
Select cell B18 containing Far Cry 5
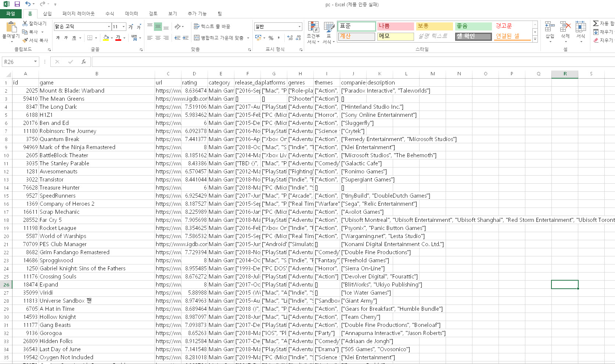click(97, 220)
